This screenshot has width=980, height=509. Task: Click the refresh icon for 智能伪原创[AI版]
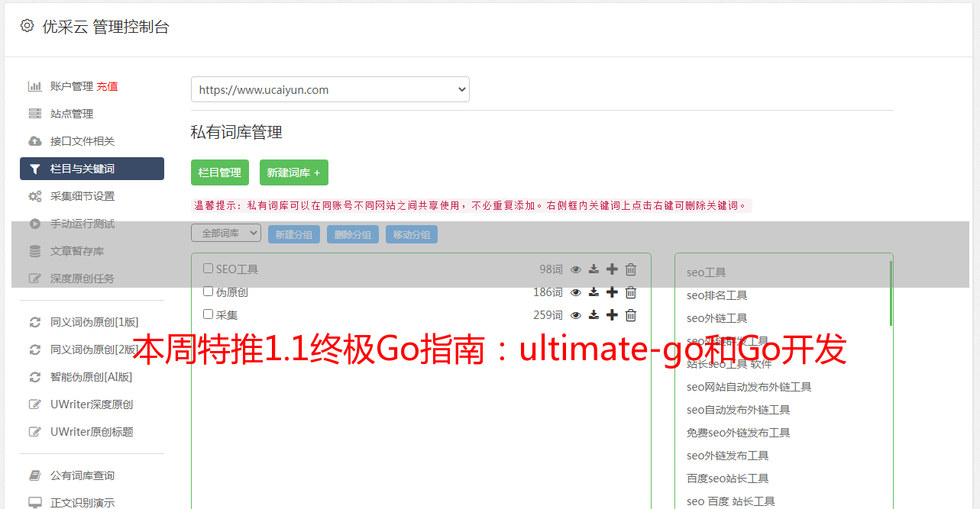click(35, 377)
